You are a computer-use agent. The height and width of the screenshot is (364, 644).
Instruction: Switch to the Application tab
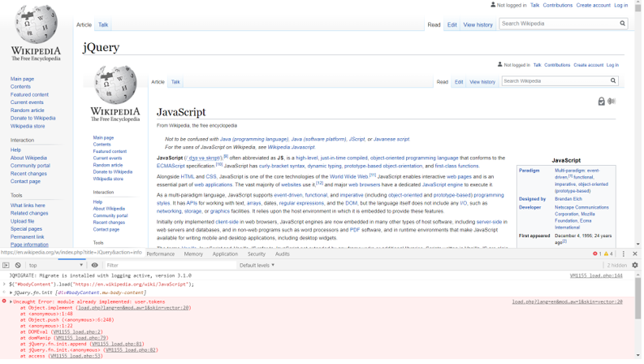226,255
